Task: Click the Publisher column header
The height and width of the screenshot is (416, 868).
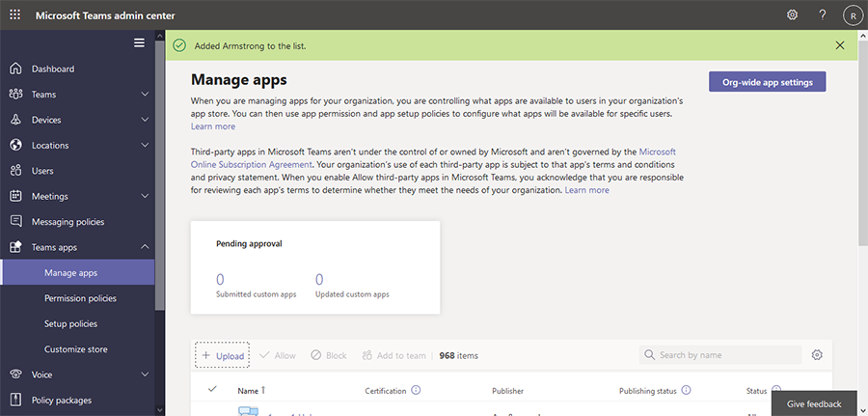Action: [x=507, y=391]
